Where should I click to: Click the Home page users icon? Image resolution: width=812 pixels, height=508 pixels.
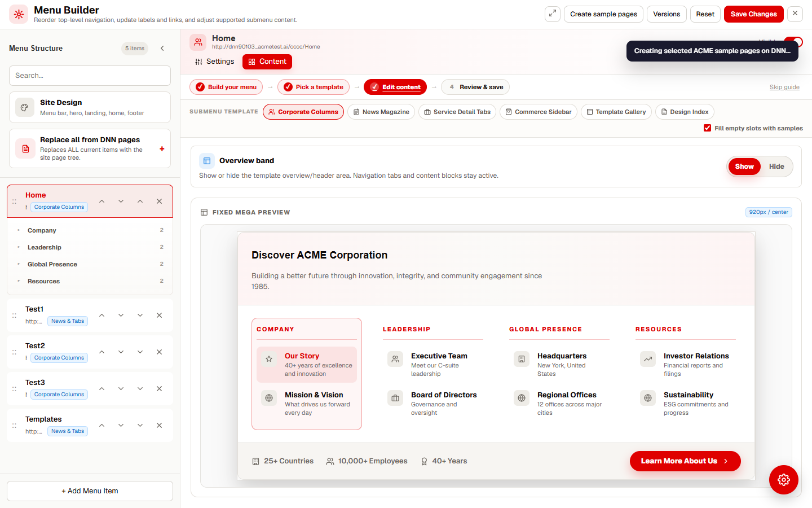click(198, 42)
